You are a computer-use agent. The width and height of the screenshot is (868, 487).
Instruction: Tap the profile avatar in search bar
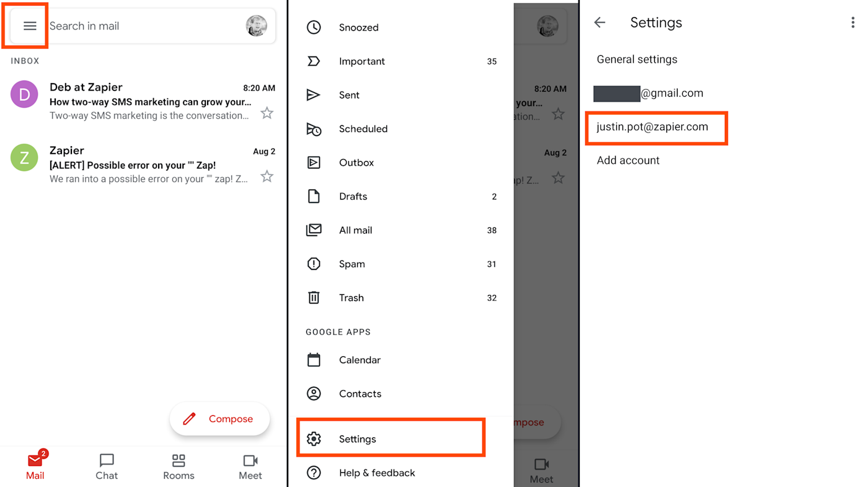pyautogui.click(x=257, y=26)
